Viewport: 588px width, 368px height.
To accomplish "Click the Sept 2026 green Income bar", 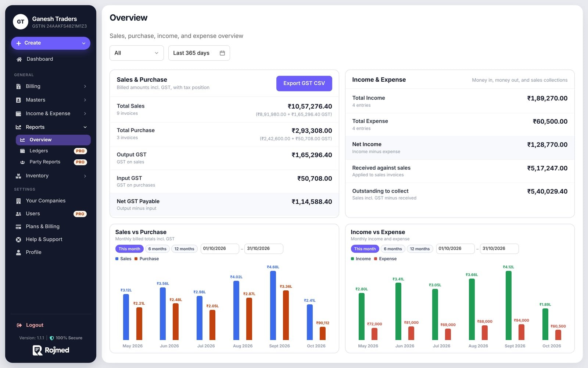I will pyautogui.click(x=509, y=305).
